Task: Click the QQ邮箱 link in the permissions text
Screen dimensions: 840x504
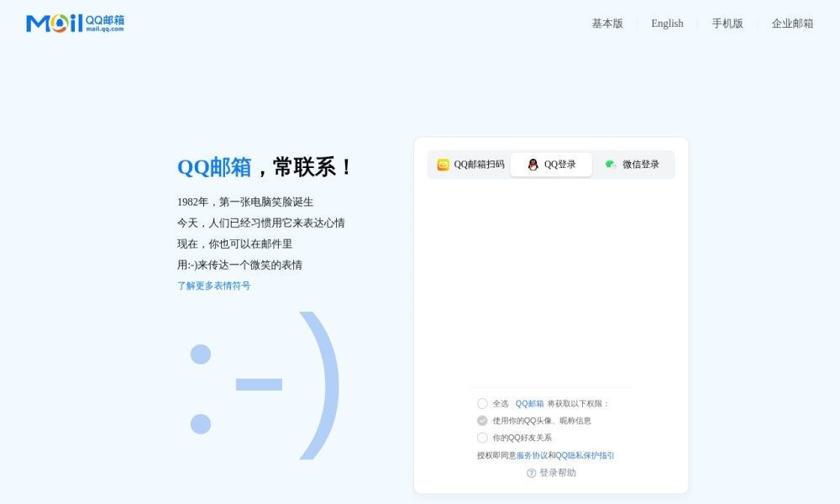Action: tap(530, 403)
